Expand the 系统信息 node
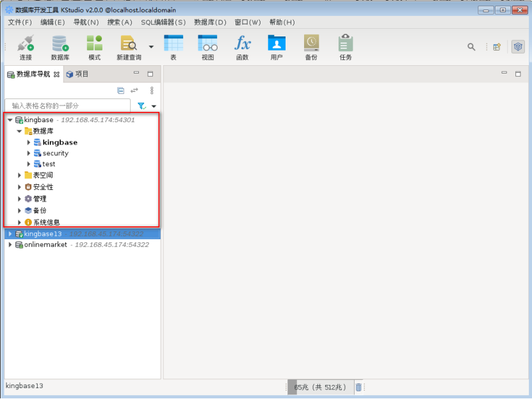 click(x=19, y=223)
